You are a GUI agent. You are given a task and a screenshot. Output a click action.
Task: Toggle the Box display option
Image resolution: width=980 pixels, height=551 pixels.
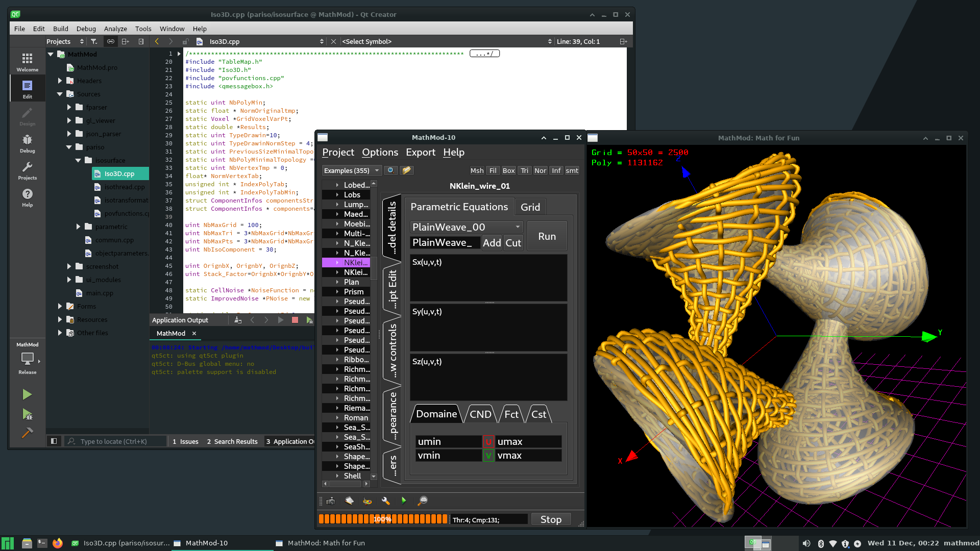coord(508,170)
